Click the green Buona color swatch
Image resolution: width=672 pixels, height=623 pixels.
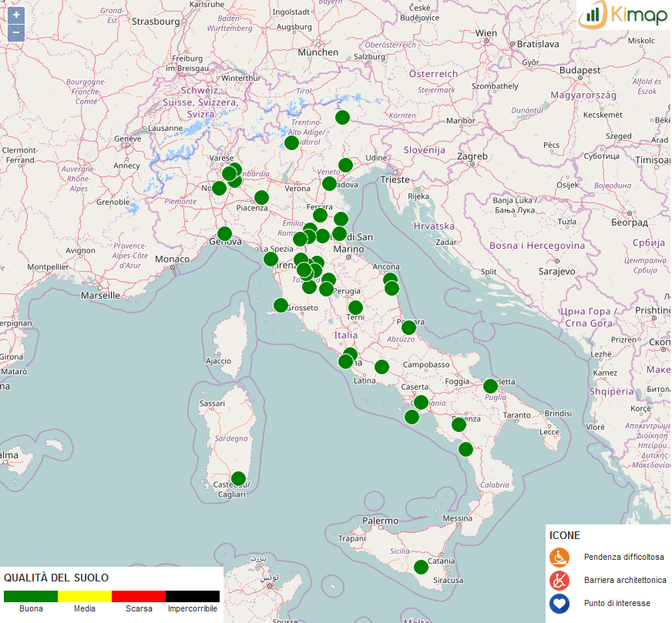tap(31, 596)
